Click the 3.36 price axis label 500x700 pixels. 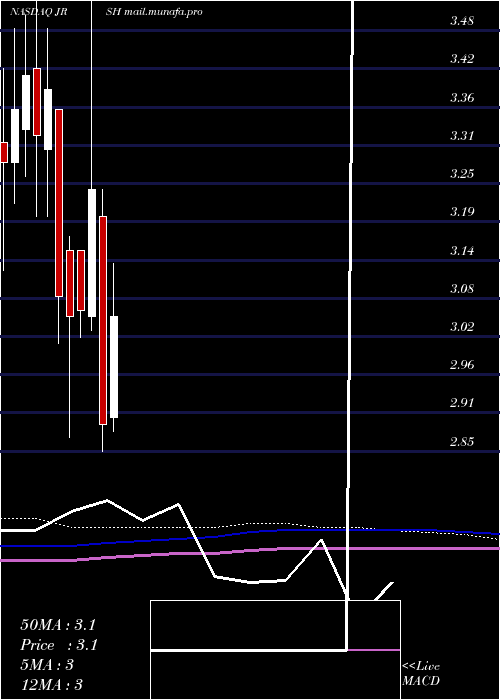pos(462,97)
